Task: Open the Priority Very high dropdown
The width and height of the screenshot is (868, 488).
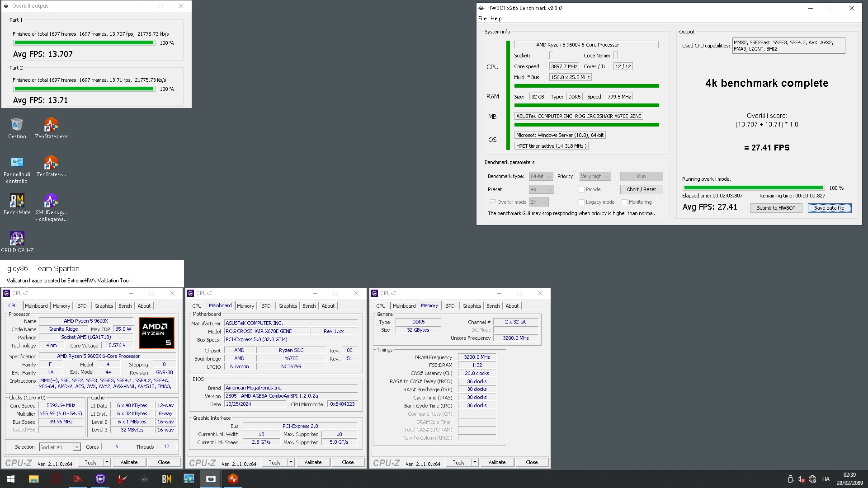Action: 595,177
